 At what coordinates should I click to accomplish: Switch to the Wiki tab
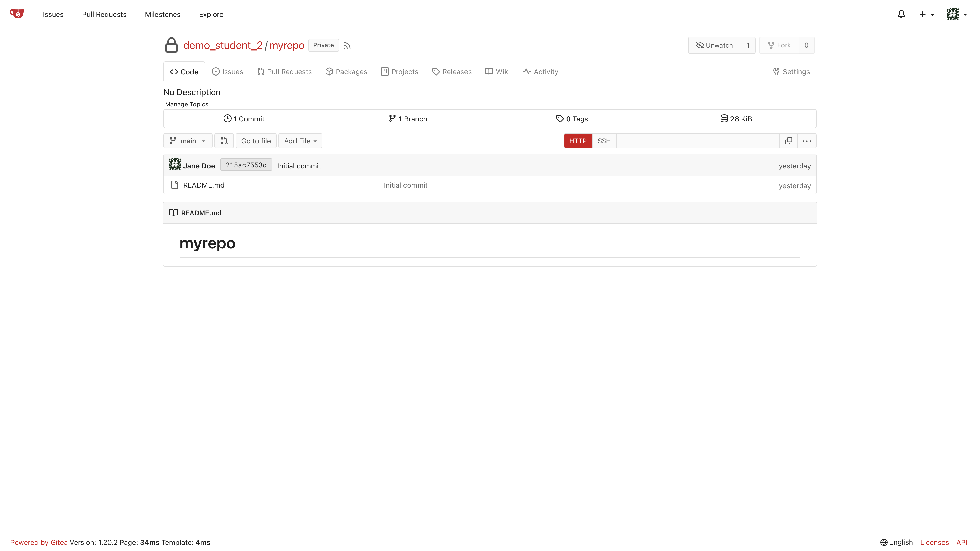497,71
